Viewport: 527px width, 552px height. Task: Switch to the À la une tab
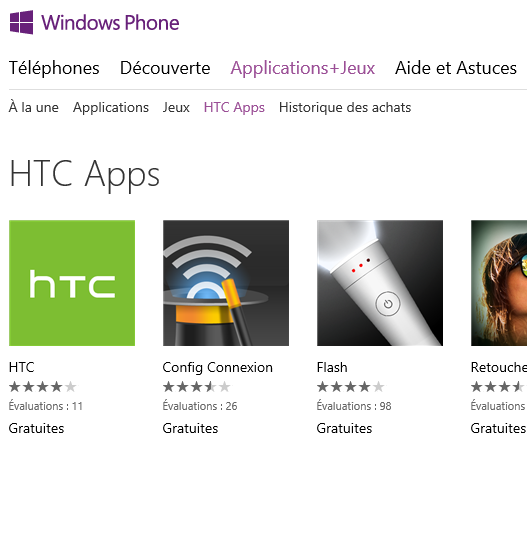[34, 107]
